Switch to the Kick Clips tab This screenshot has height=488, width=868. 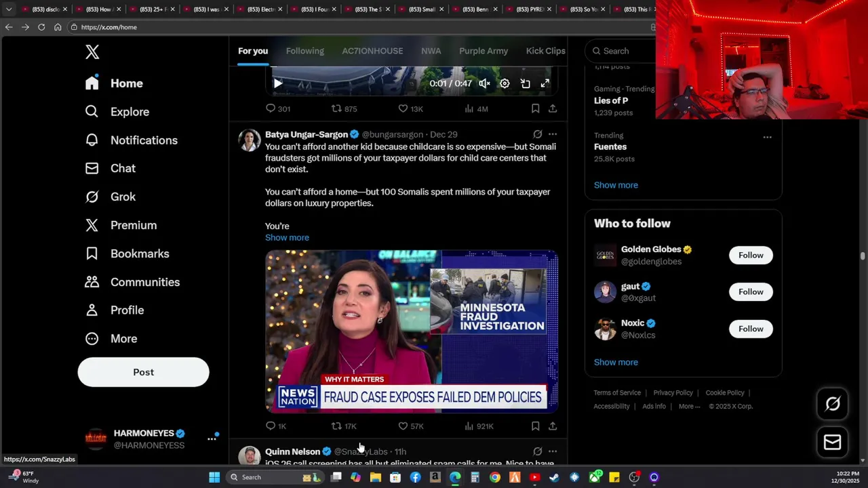545,51
